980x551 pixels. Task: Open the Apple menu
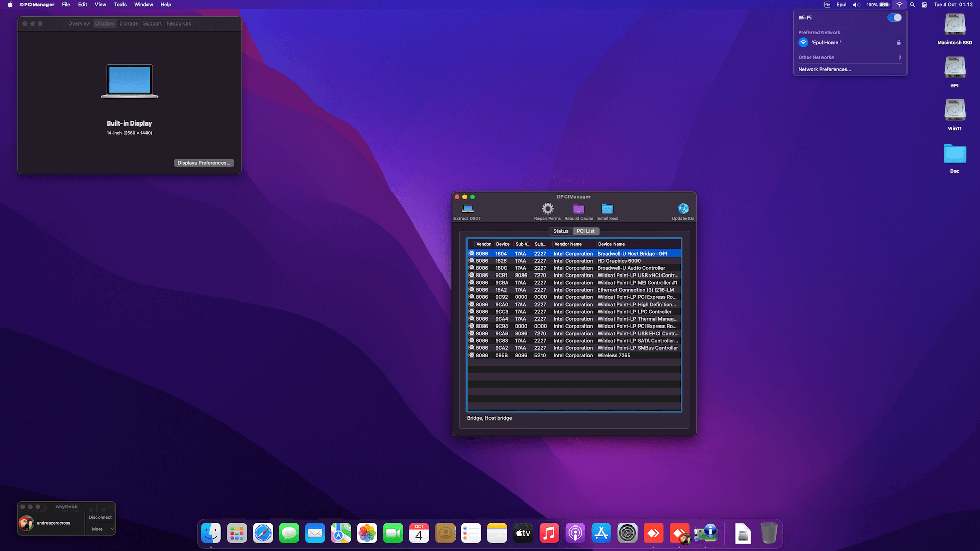click(10, 5)
